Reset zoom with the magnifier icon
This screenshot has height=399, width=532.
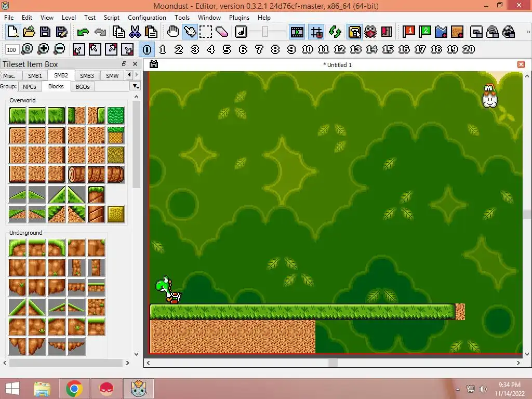[x=27, y=49]
